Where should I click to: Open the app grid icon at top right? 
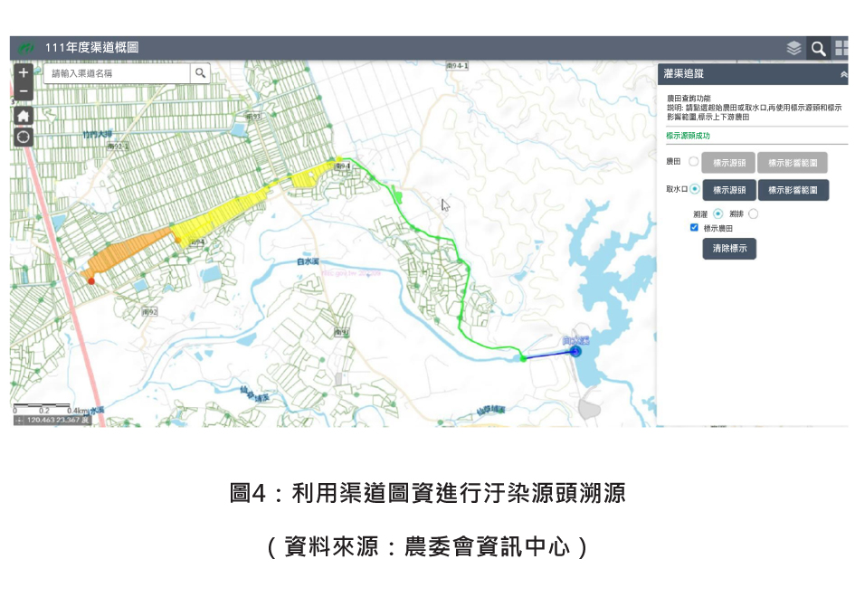click(x=841, y=48)
